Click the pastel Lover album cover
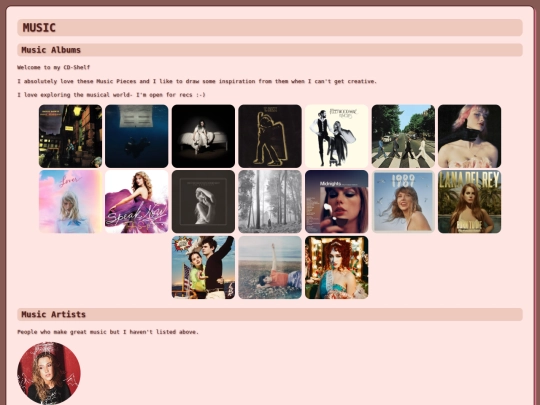The height and width of the screenshot is (405, 540). coord(70,201)
